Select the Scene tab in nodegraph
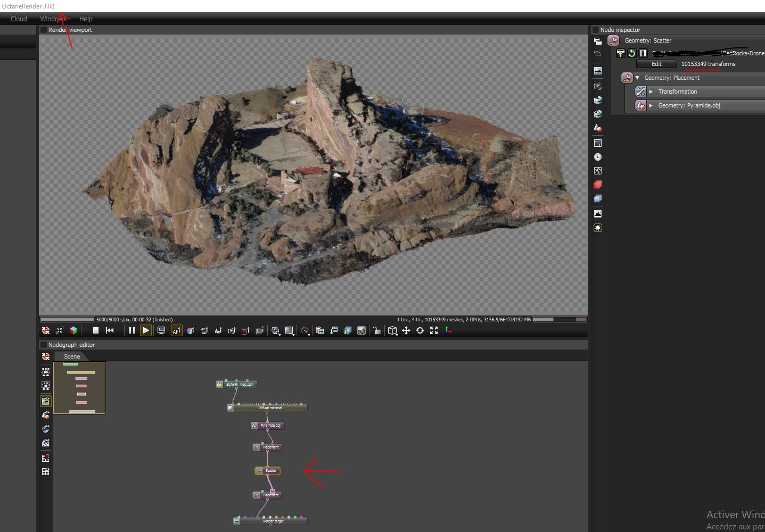Viewport: 765px width, 532px height. (72, 356)
